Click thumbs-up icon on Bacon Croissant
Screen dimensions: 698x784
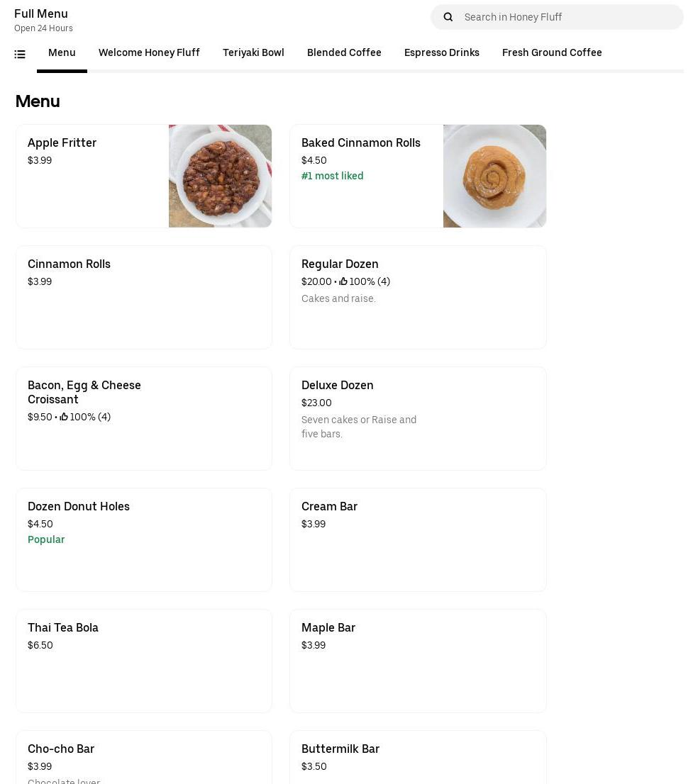(x=64, y=417)
